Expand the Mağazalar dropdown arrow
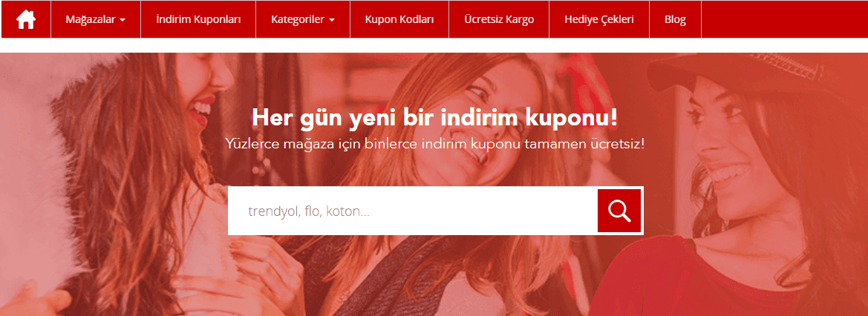Screen dimensions: 868x316 click(122, 20)
